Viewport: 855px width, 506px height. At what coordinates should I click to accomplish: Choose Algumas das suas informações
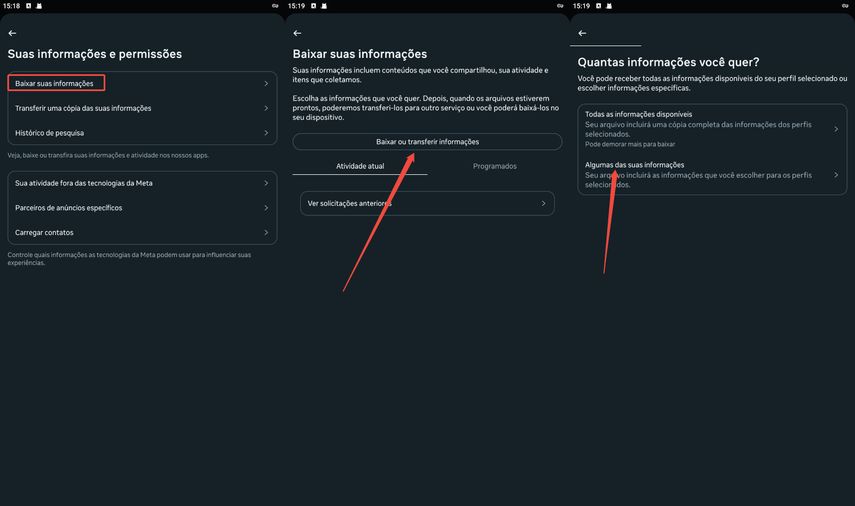tap(712, 174)
